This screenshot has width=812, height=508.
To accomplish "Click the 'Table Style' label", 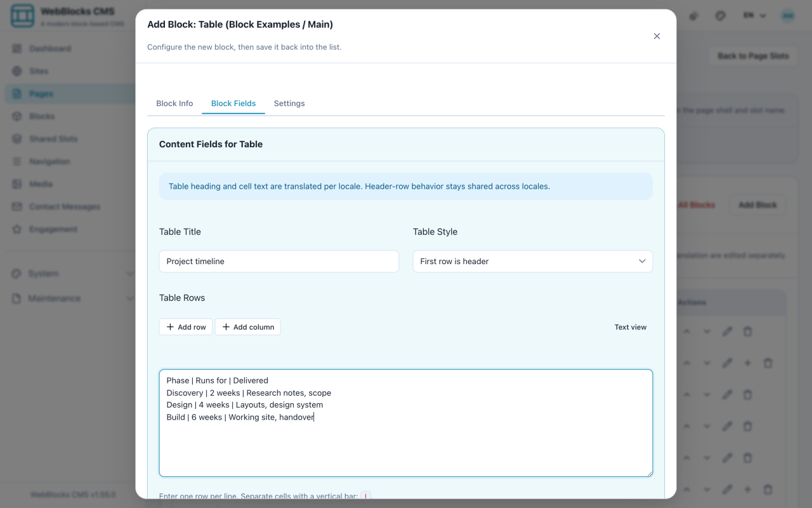I will (435, 232).
